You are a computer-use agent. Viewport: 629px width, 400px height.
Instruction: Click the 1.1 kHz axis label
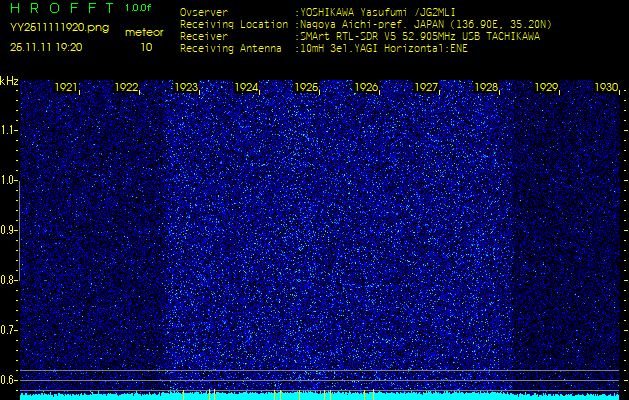click(8, 130)
